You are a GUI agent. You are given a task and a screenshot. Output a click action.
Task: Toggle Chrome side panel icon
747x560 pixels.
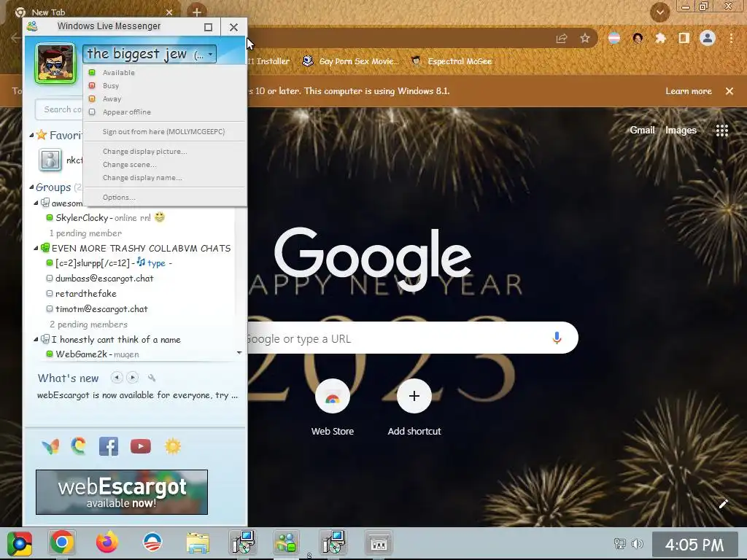(x=684, y=38)
